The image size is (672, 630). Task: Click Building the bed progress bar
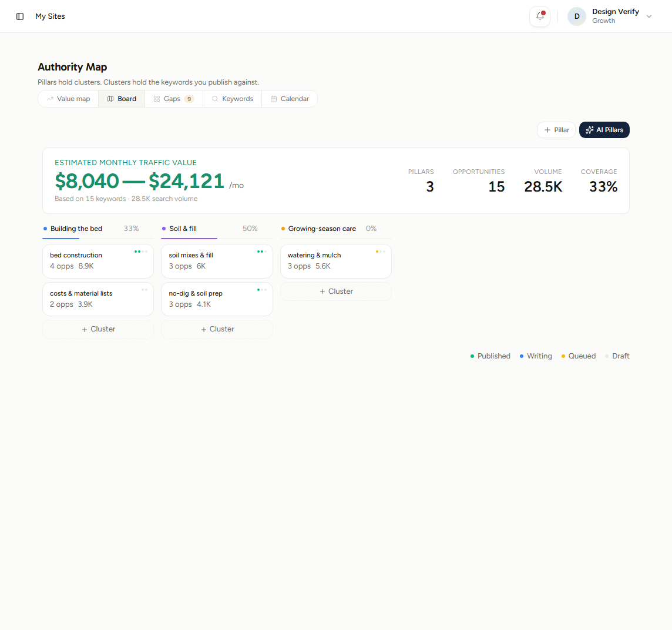tap(98, 239)
